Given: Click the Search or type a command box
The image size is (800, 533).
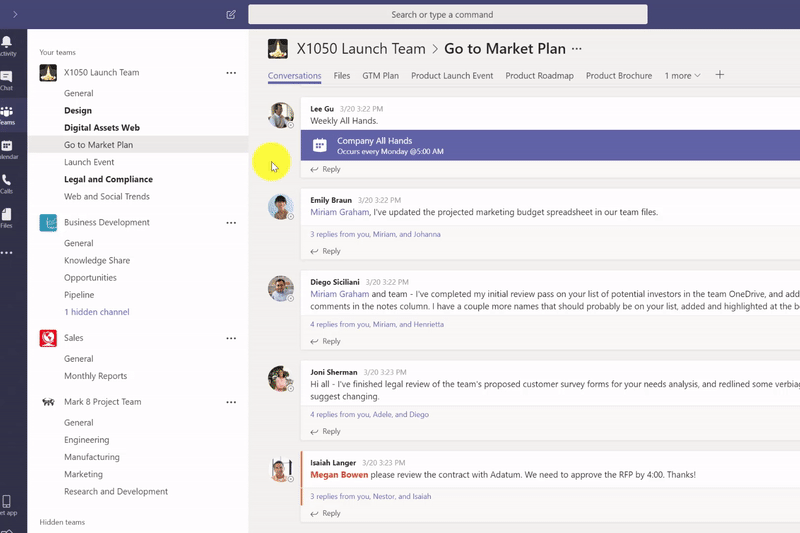Looking at the screenshot, I should (448, 14).
